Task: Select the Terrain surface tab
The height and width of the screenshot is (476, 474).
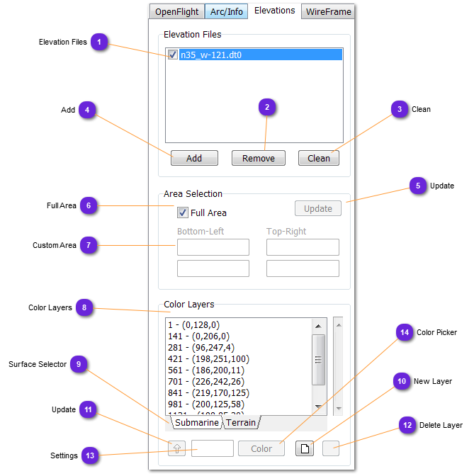Action: point(241,423)
